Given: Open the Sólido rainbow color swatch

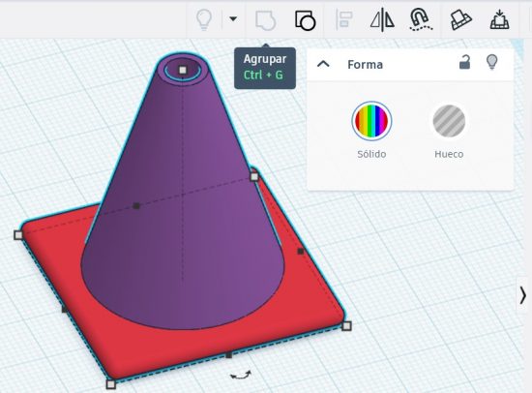Looking at the screenshot, I should coord(371,121).
